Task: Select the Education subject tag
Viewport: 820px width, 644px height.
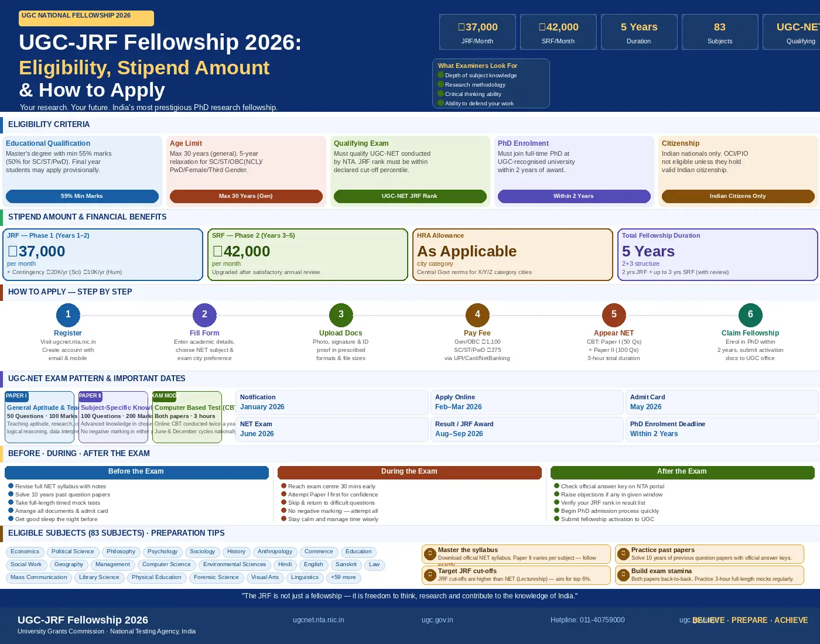Action: (x=358, y=551)
